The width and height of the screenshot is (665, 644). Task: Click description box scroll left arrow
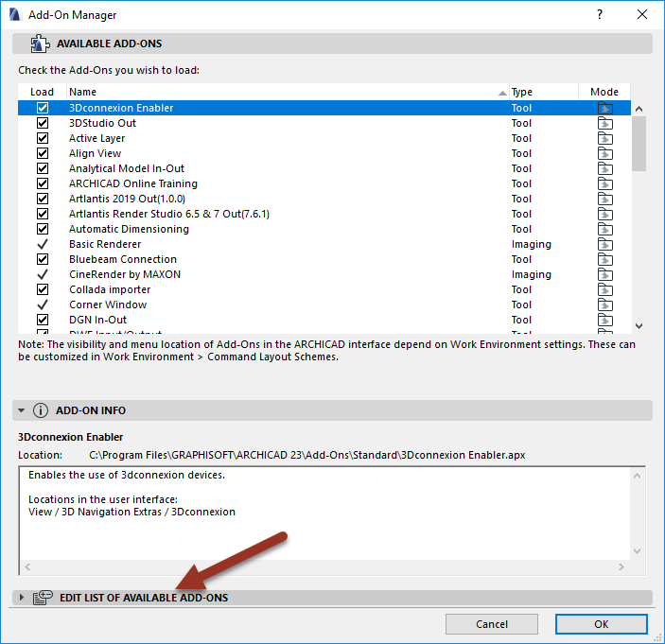(27, 566)
